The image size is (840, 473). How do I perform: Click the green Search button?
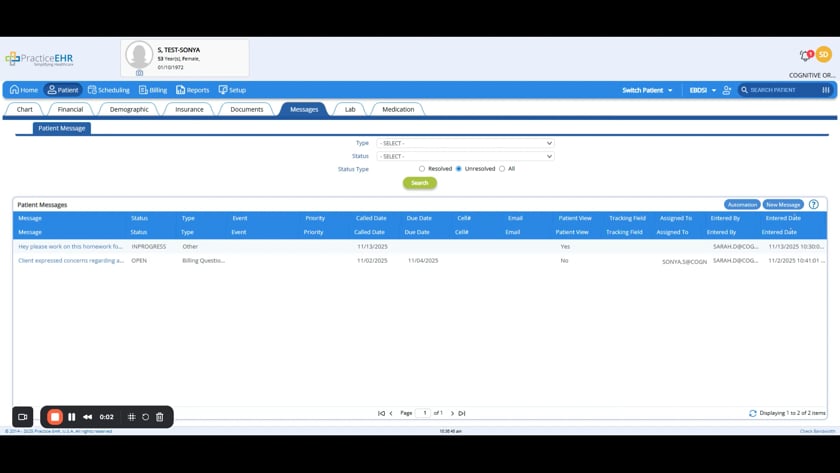419,183
